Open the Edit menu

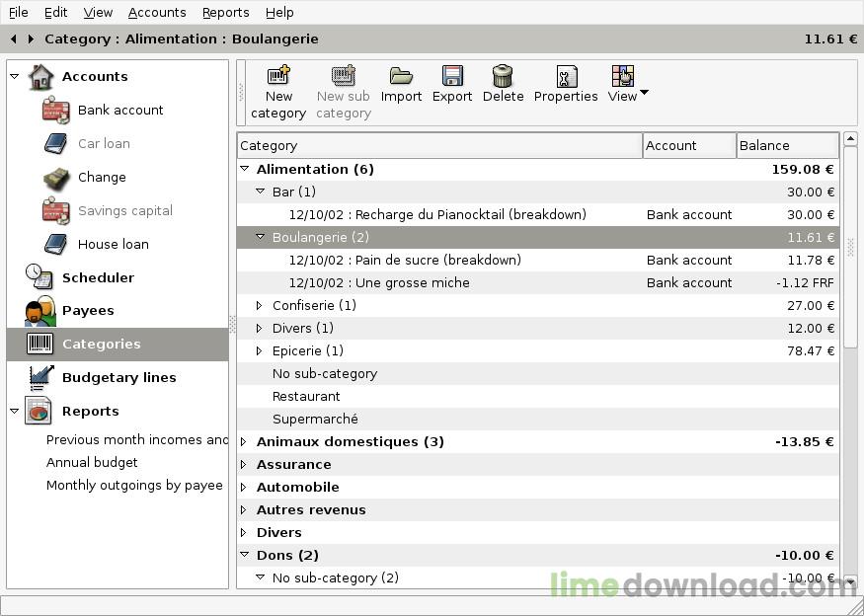tap(55, 12)
